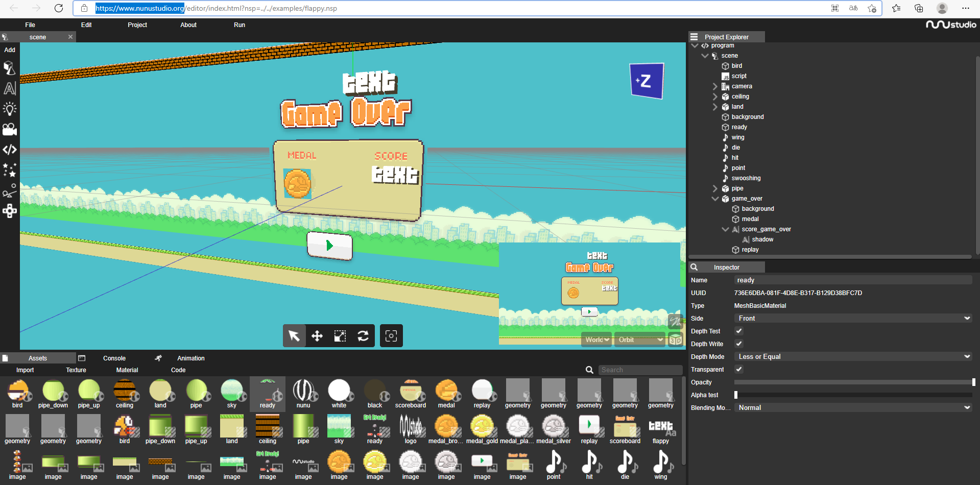
Task: Expand the land node in tree
Action: point(715,107)
